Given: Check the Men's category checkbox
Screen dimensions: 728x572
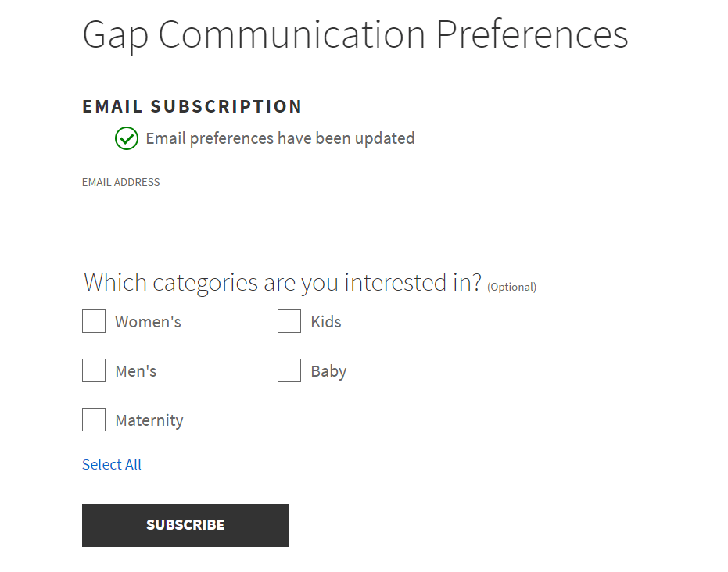Looking at the screenshot, I should 93,370.
